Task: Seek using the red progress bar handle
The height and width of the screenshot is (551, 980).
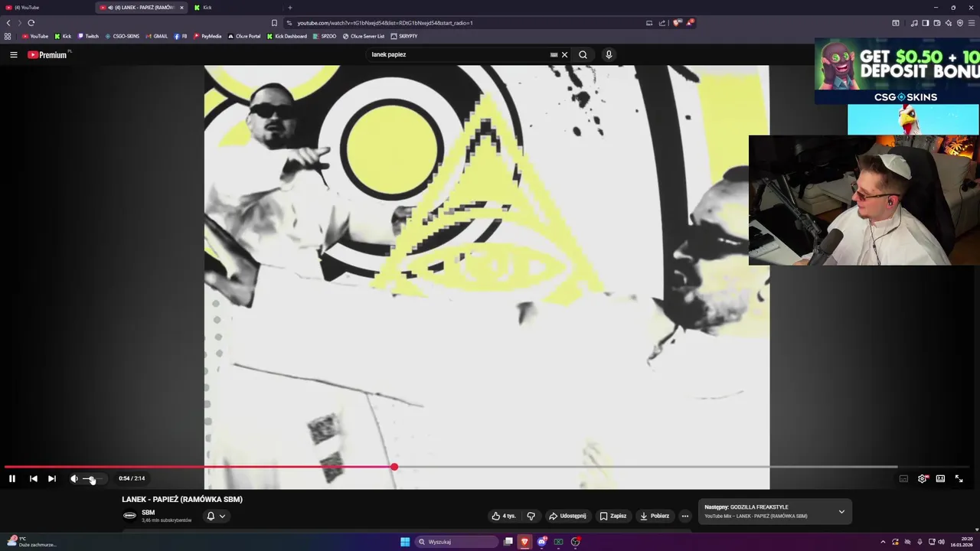Action: pyautogui.click(x=394, y=467)
